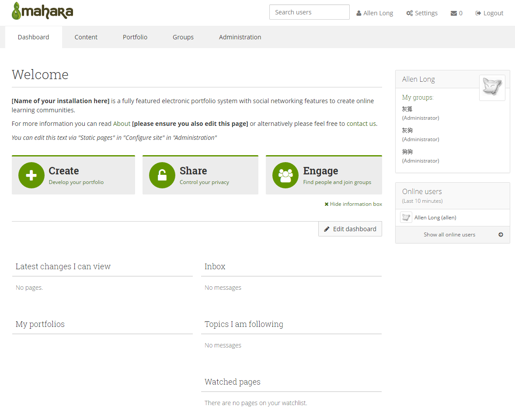Hide the information box
The width and height of the screenshot is (515, 420).
click(353, 204)
